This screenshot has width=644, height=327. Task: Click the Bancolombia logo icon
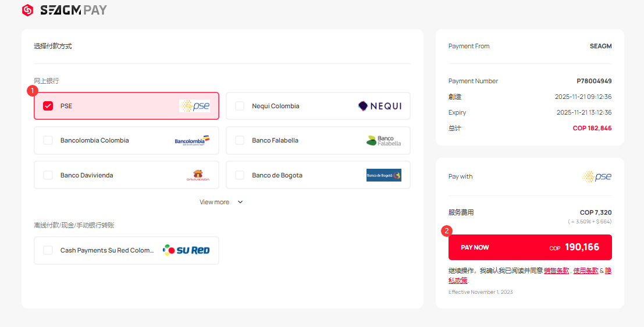tap(192, 140)
